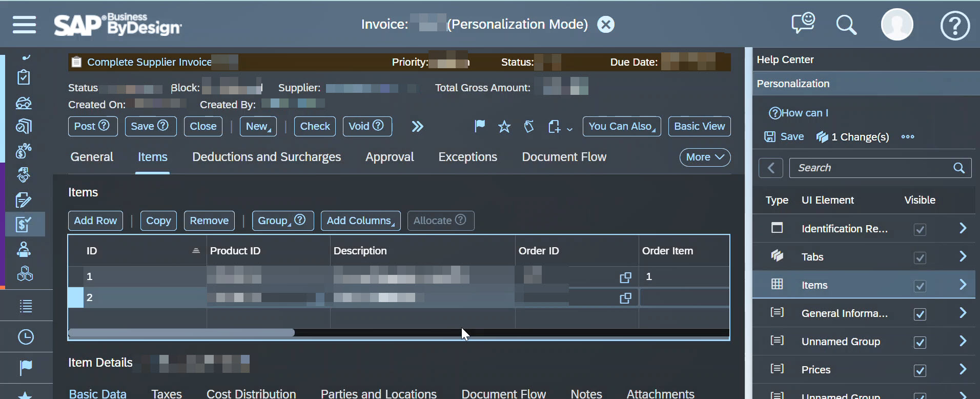Open Cost Distribution item details tab
The width and height of the screenshot is (980, 399).
(251, 393)
